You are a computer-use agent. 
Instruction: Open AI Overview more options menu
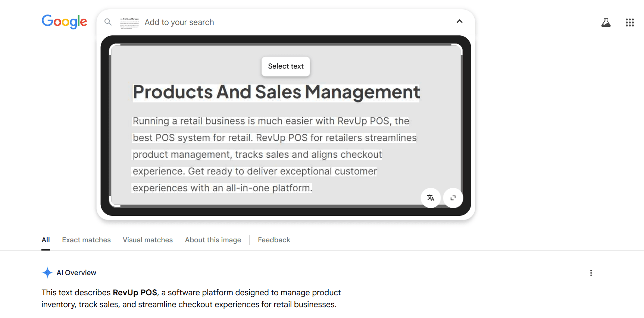(x=591, y=273)
